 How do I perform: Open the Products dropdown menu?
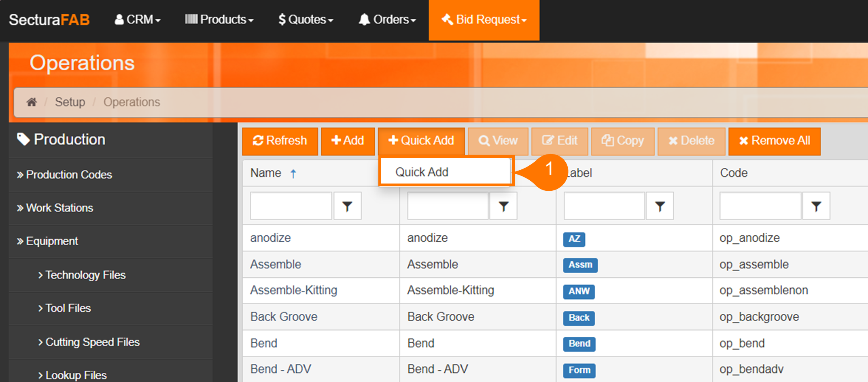(x=219, y=19)
